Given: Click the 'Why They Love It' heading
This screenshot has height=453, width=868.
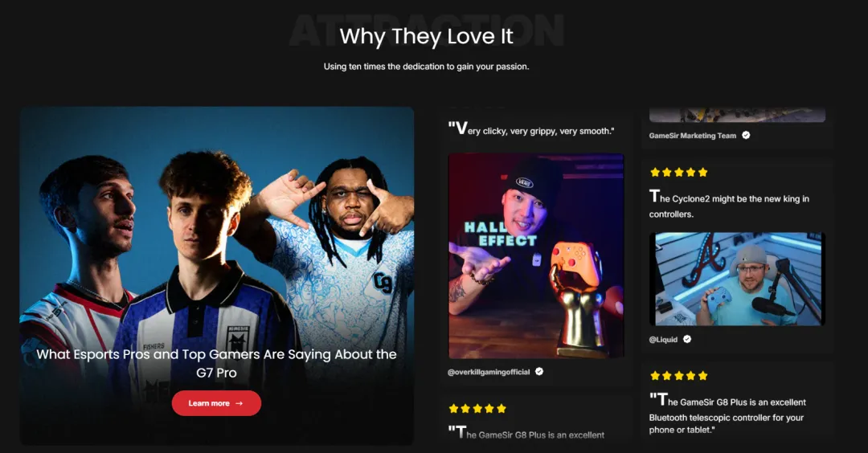Looking at the screenshot, I should coord(426,36).
